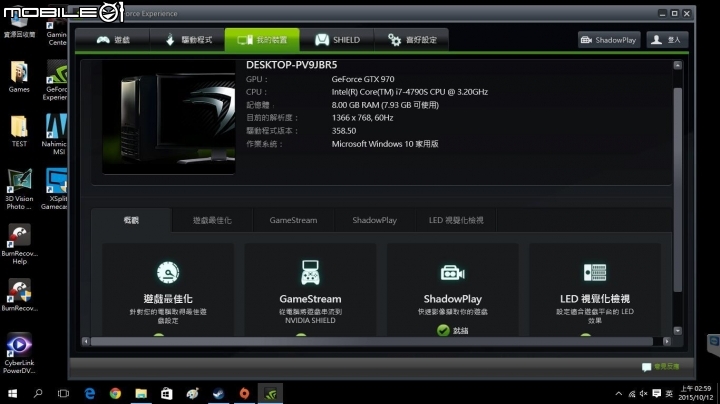Click the driver version 358.50 value
This screenshot has width=720, height=404.
tap(344, 130)
